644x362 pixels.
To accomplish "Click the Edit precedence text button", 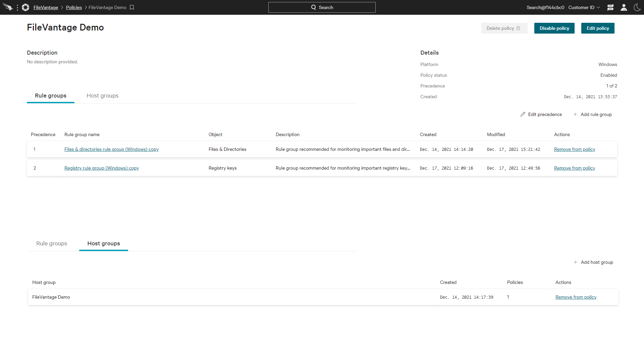I will [x=545, y=114].
